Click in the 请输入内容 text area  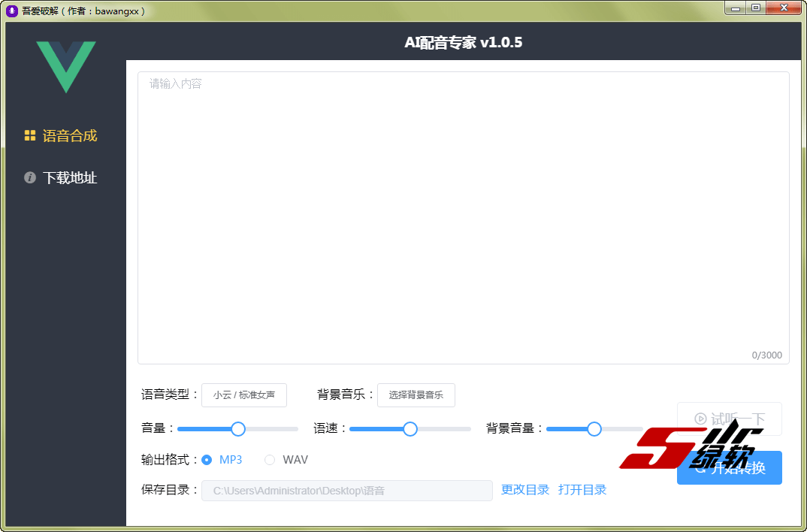click(463, 218)
